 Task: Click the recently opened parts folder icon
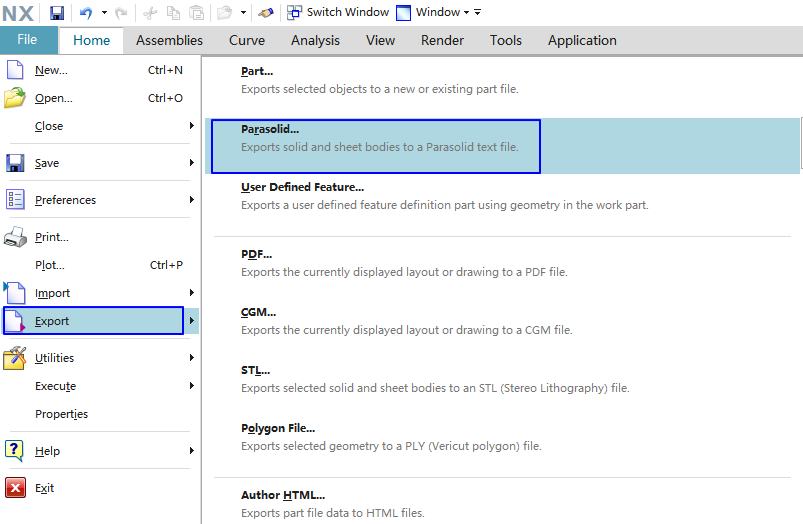[225, 12]
